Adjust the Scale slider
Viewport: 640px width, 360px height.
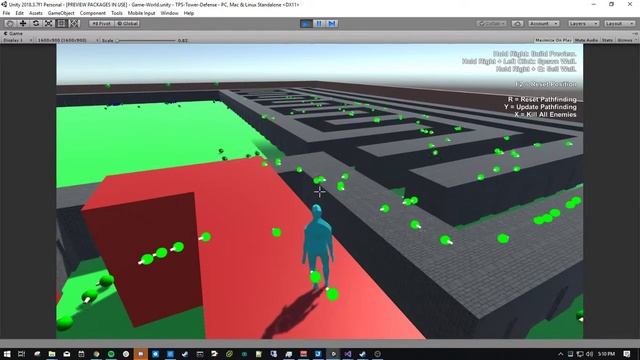point(146,40)
